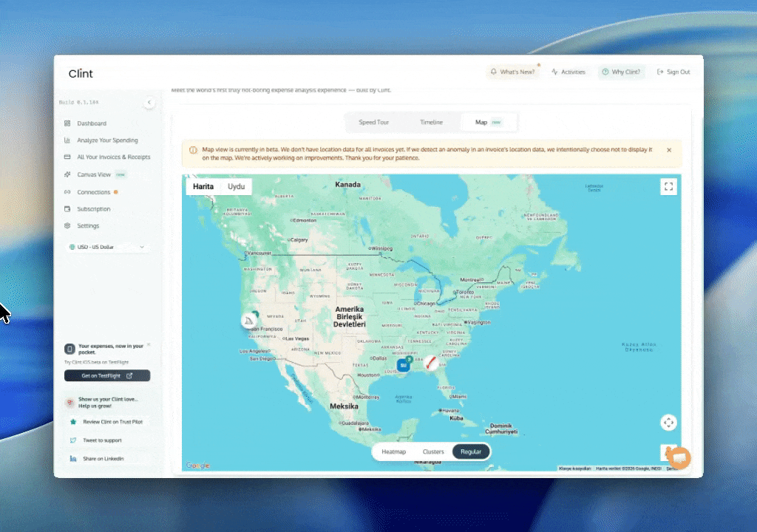Viewport: 757px width, 532px height.
Task: Click the Sign Out button
Action: (673, 72)
